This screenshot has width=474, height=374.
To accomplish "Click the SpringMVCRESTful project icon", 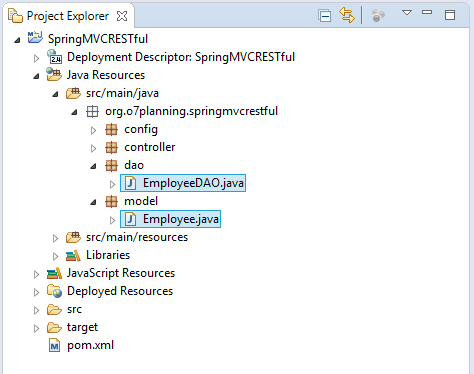I will click(35, 38).
